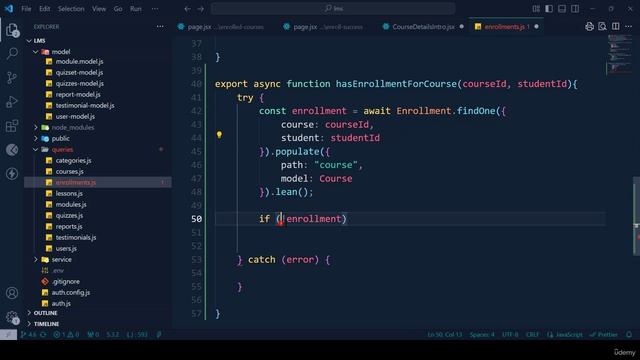Change indentation via Spaces: 4
The height and width of the screenshot is (360, 640).
click(482, 335)
